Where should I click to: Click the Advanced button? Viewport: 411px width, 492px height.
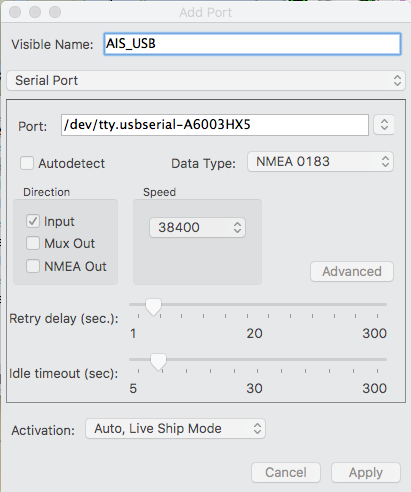point(352,271)
